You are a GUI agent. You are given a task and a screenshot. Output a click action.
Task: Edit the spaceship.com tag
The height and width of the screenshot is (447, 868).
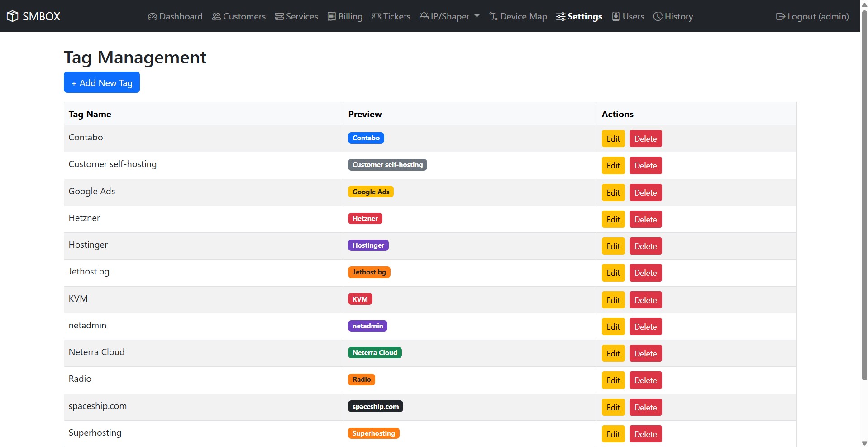[613, 407]
